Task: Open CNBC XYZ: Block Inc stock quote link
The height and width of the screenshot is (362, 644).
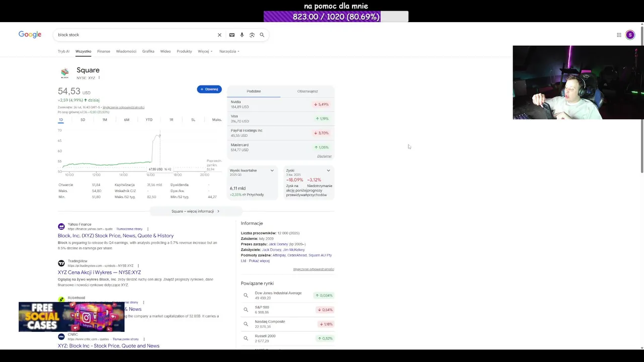Action: coord(109,346)
